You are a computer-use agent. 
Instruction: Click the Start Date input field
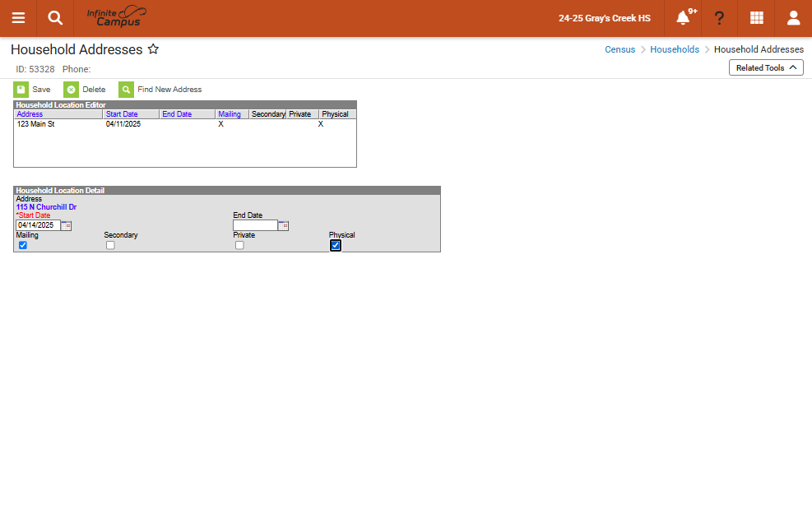tap(39, 225)
